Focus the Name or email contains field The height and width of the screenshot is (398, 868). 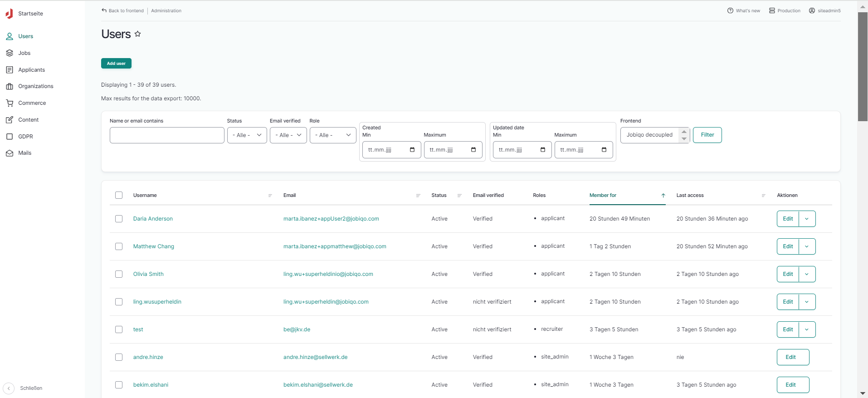click(167, 135)
